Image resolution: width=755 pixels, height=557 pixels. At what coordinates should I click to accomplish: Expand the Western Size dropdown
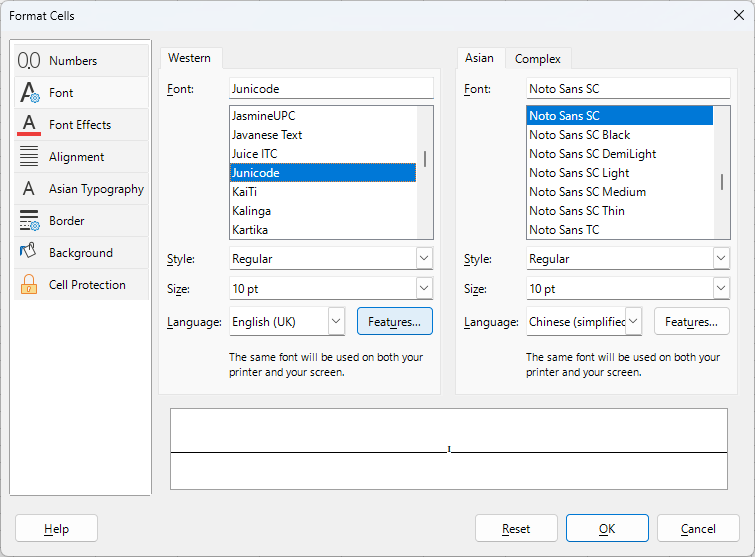(424, 289)
